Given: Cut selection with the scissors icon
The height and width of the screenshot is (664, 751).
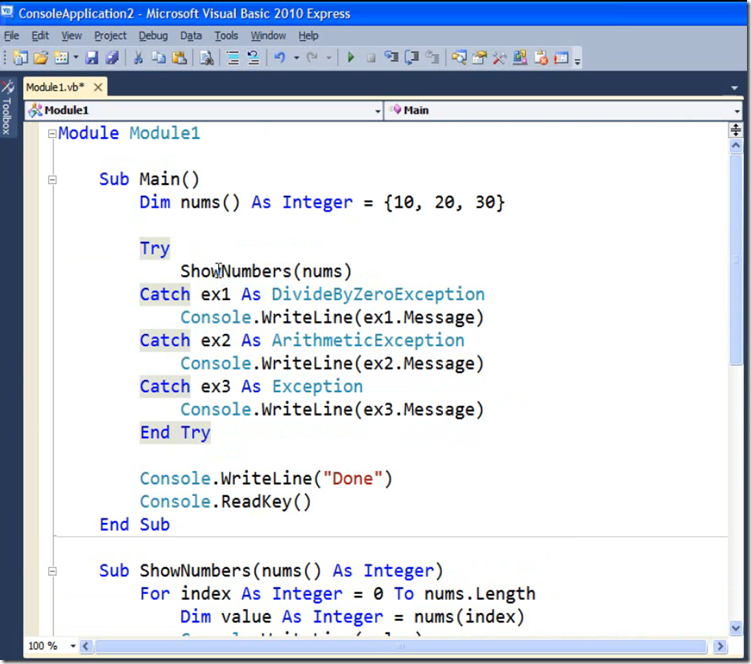Looking at the screenshot, I should pos(138,58).
